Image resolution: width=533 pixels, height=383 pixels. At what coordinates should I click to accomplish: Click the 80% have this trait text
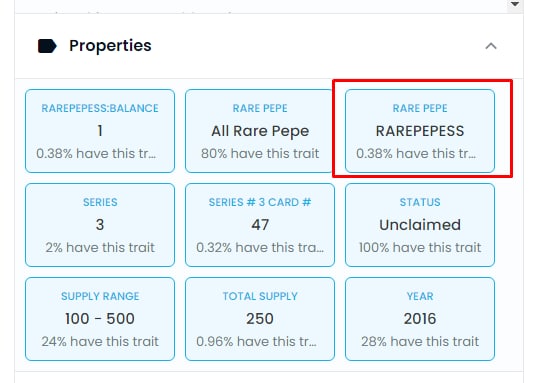click(260, 154)
